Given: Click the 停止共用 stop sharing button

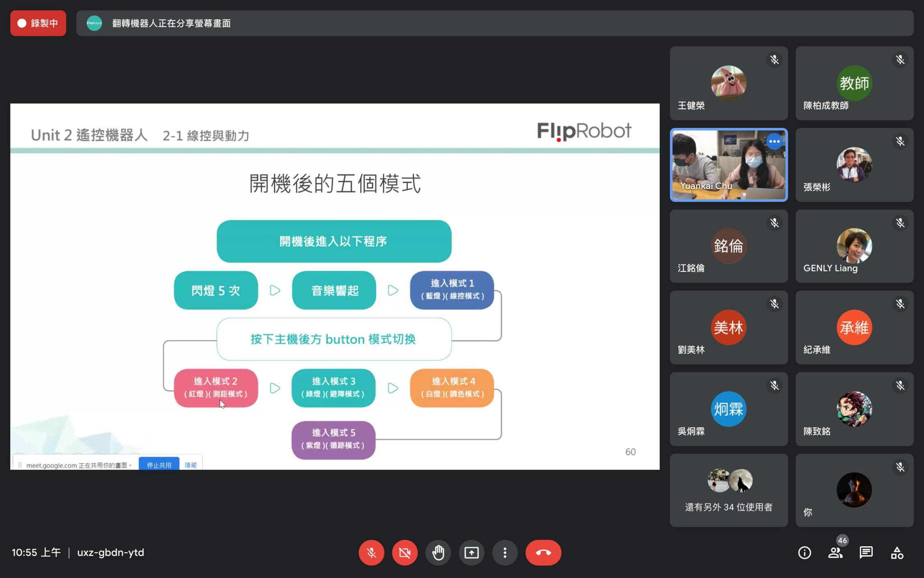Looking at the screenshot, I should [159, 465].
